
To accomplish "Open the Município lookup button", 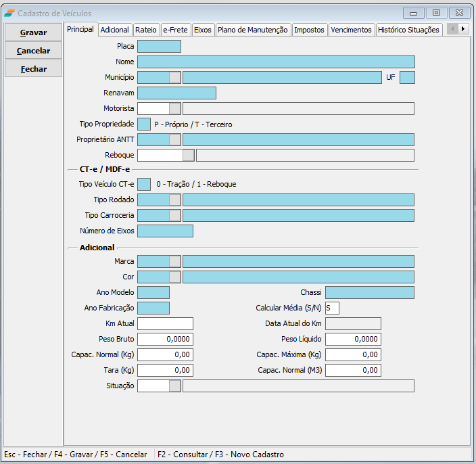I will [175, 77].
